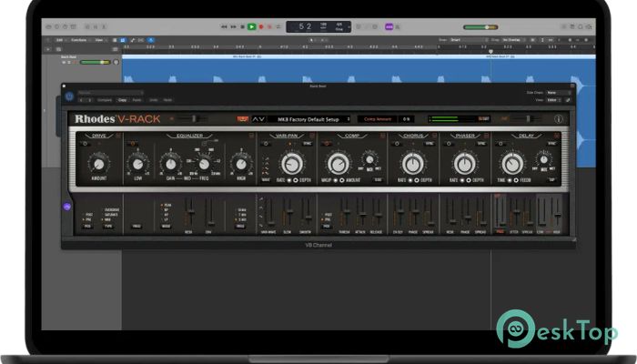Click the Logic master volume slider

point(480,27)
